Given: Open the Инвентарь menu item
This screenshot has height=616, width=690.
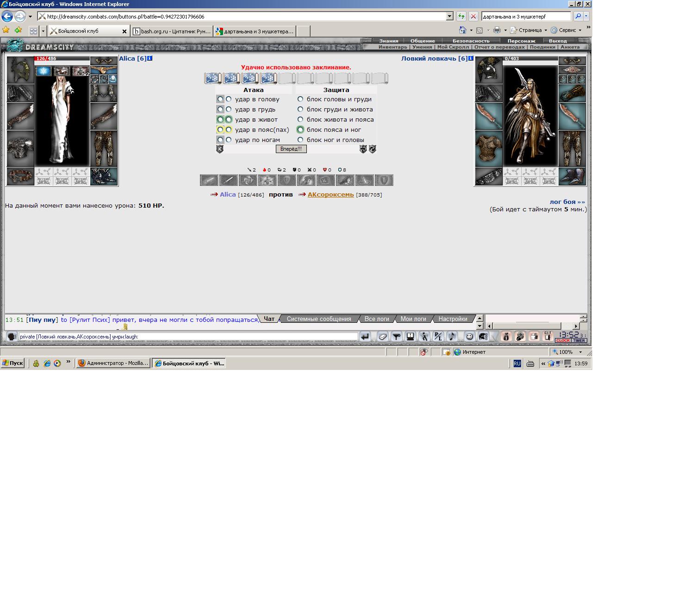Looking at the screenshot, I should [x=392, y=47].
